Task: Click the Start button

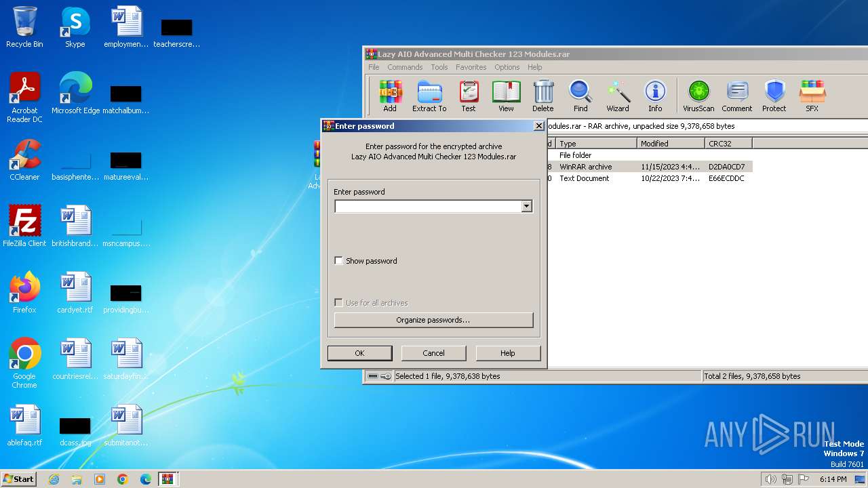Action: [x=19, y=479]
